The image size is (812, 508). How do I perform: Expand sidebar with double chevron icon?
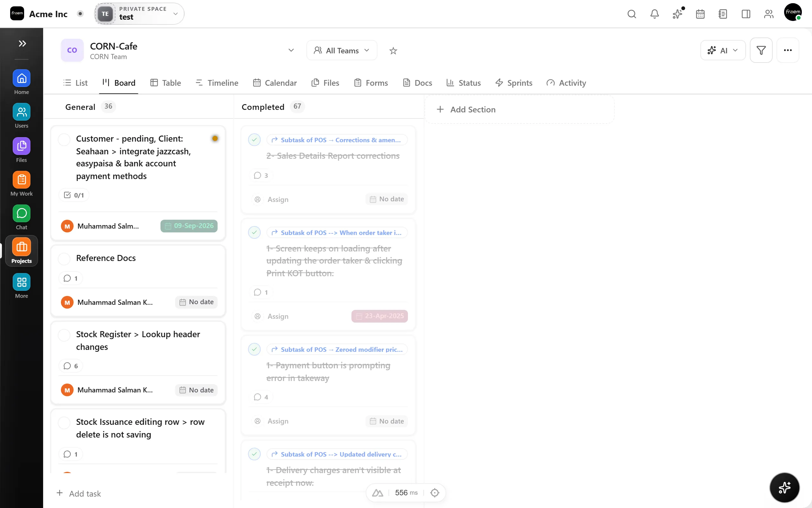22,43
